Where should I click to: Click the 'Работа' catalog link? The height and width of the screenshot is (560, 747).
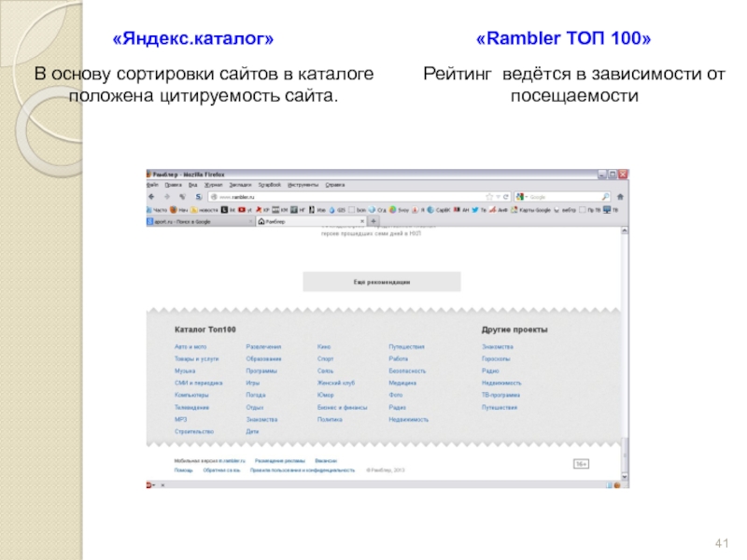click(399, 358)
